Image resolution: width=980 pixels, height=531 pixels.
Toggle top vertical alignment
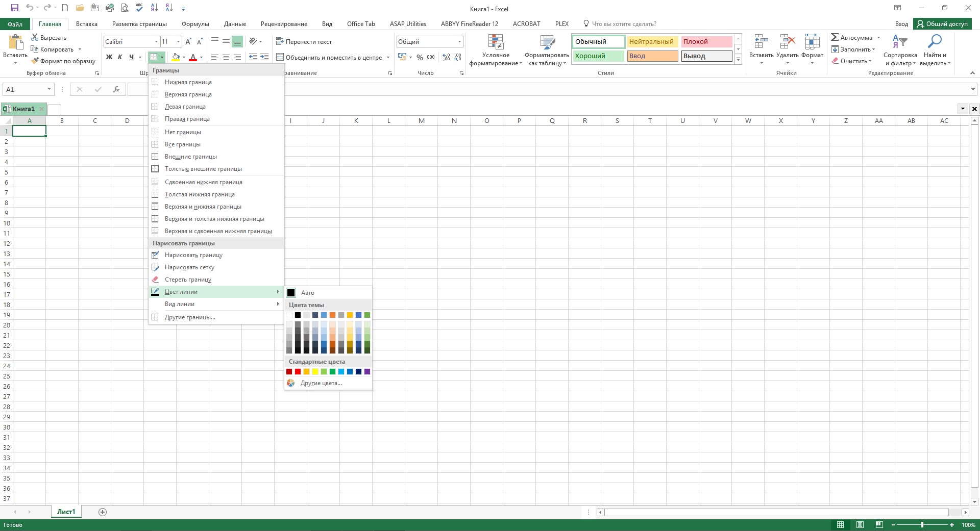215,42
